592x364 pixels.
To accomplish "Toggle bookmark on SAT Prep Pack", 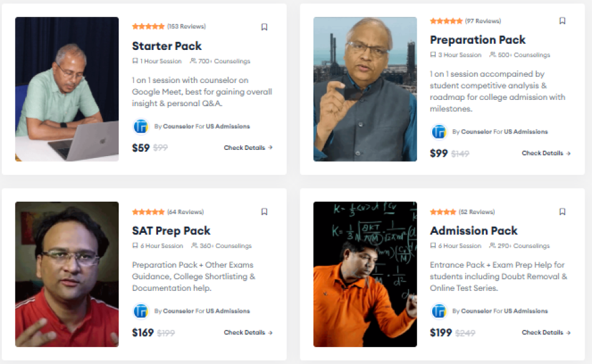I will point(264,212).
